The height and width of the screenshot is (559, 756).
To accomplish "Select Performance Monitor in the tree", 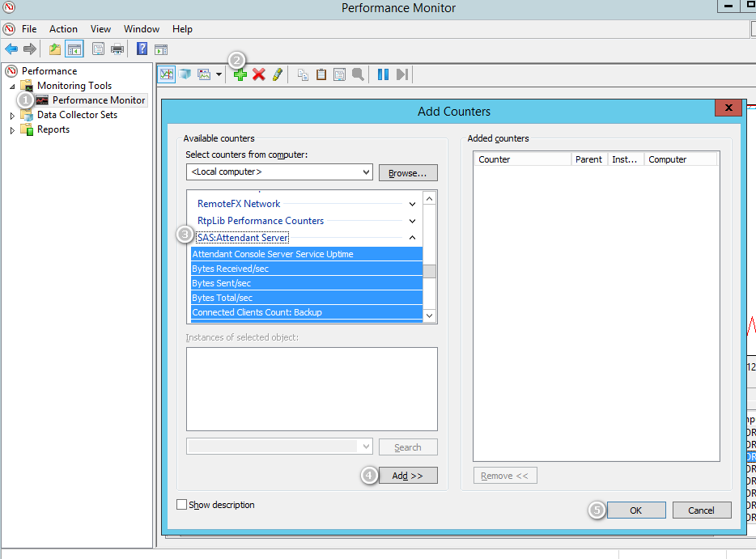I will point(99,100).
